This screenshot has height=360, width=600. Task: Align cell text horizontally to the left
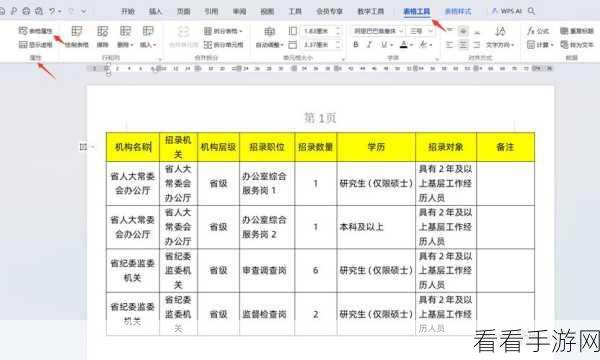click(450, 45)
